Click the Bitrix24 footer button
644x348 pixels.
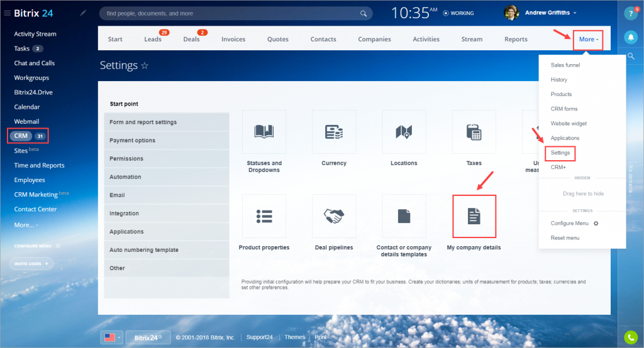click(x=148, y=338)
